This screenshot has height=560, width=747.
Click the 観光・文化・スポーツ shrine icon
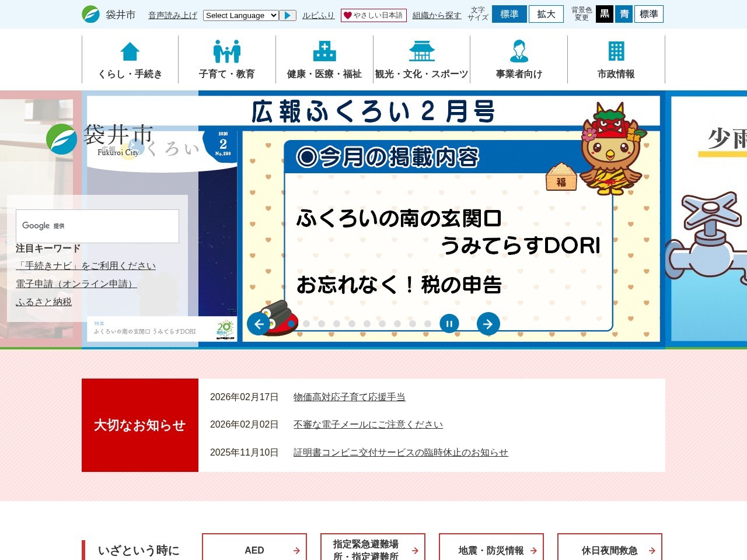click(421, 51)
